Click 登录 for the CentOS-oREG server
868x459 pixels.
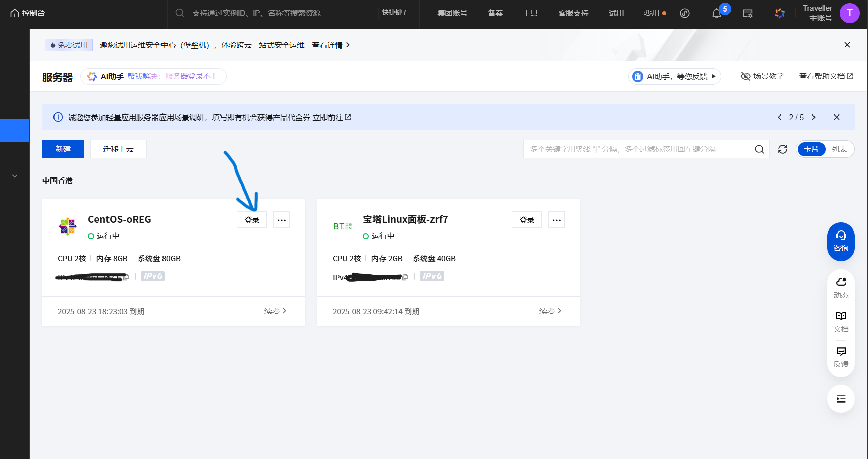click(x=252, y=220)
